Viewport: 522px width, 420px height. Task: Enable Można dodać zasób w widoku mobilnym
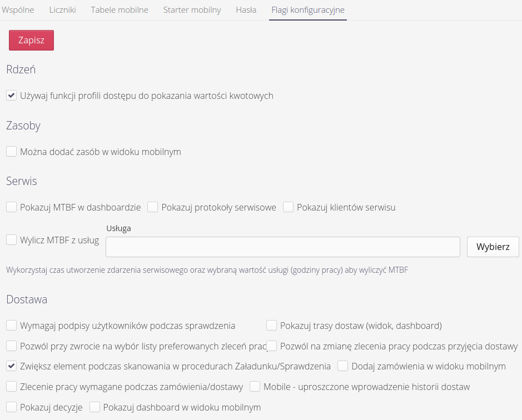[11, 152]
